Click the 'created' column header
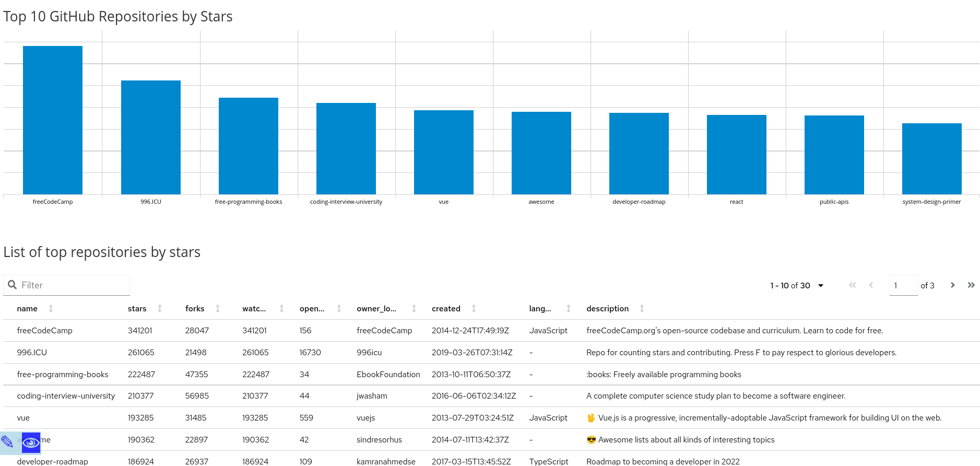The width and height of the screenshot is (980, 466). (446, 309)
